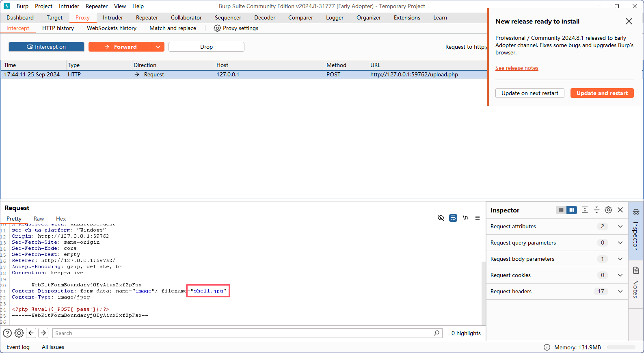The image size is (644, 353).
Task: Click the Burp Suite logo icon
Action: (x=7, y=6)
